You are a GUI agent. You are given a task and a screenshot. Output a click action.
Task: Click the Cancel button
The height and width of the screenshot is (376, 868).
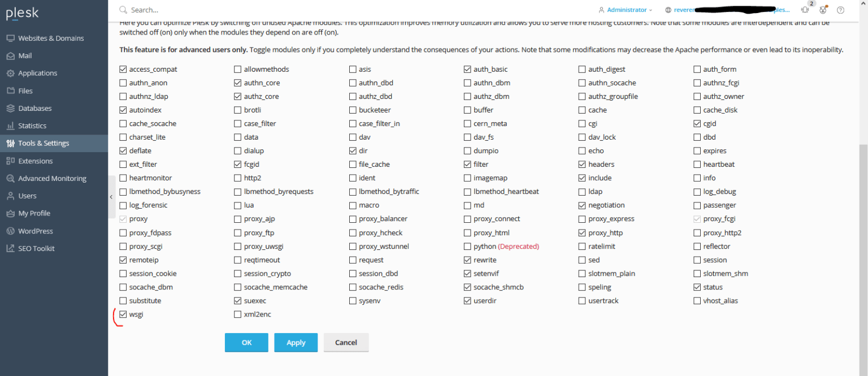(x=346, y=343)
